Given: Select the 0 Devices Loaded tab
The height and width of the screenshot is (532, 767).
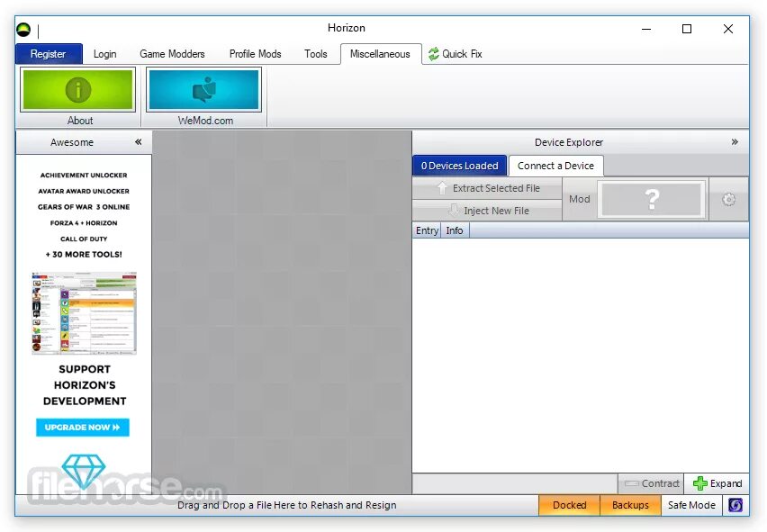Looking at the screenshot, I should [460, 166].
